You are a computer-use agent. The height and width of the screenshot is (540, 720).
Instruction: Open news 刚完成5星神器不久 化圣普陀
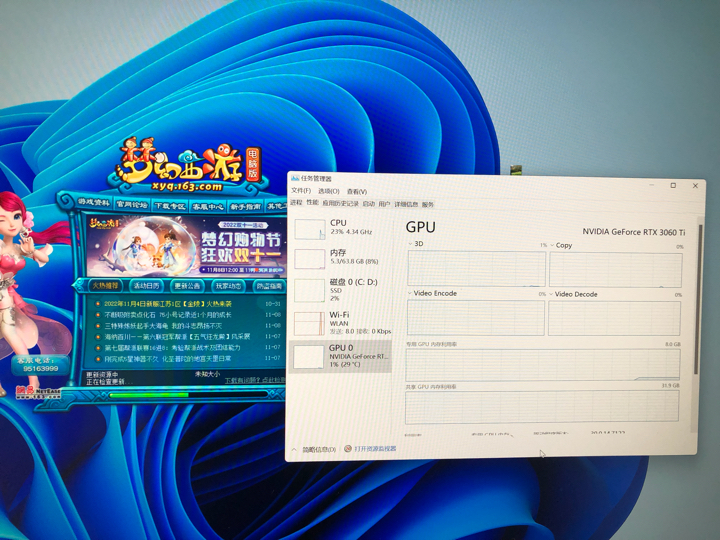pyautogui.click(x=168, y=359)
